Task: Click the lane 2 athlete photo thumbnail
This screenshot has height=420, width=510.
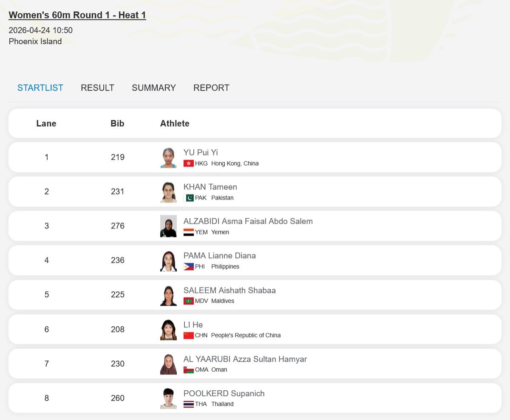Action: tap(168, 192)
